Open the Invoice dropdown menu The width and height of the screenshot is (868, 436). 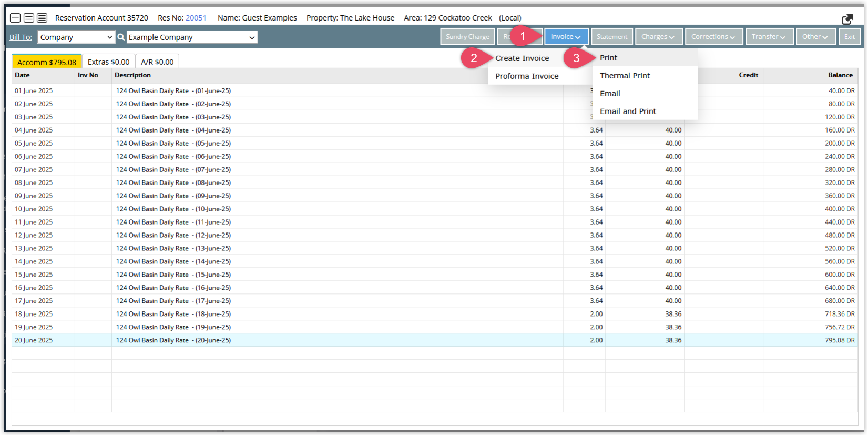pyautogui.click(x=566, y=37)
